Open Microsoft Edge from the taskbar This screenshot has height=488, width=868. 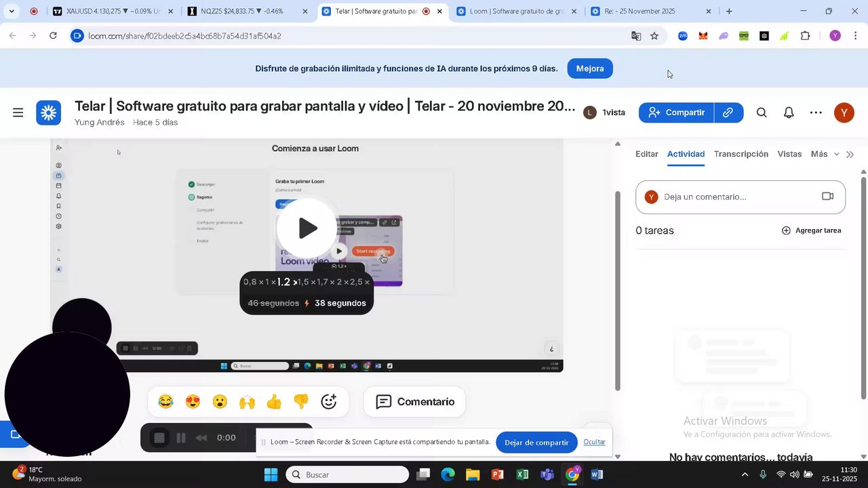click(448, 474)
